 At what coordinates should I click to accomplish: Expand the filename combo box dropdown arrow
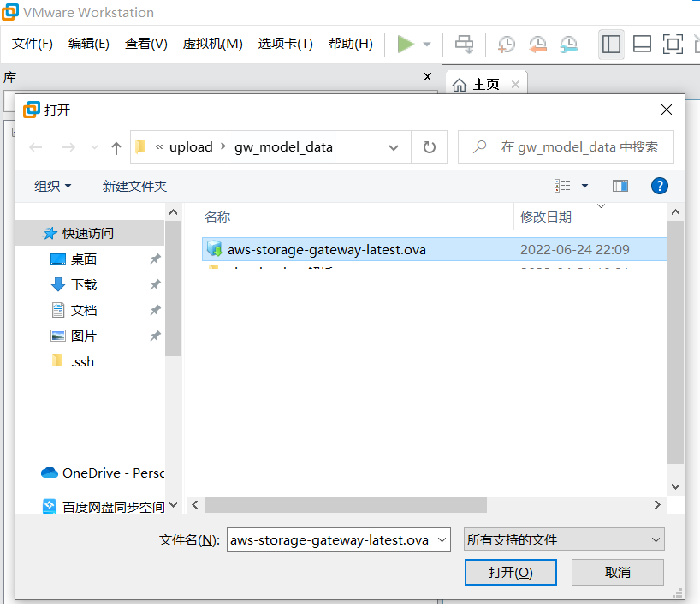tap(442, 539)
